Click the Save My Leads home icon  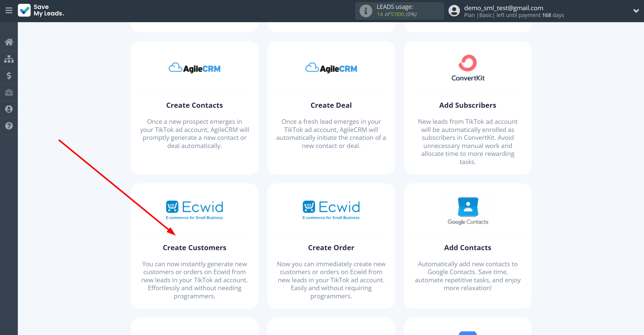point(9,42)
